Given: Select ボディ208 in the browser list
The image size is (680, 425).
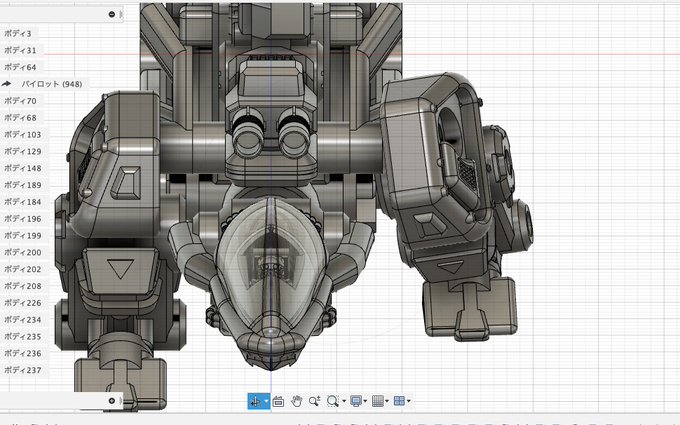Looking at the screenshot, I should point(23,286).
